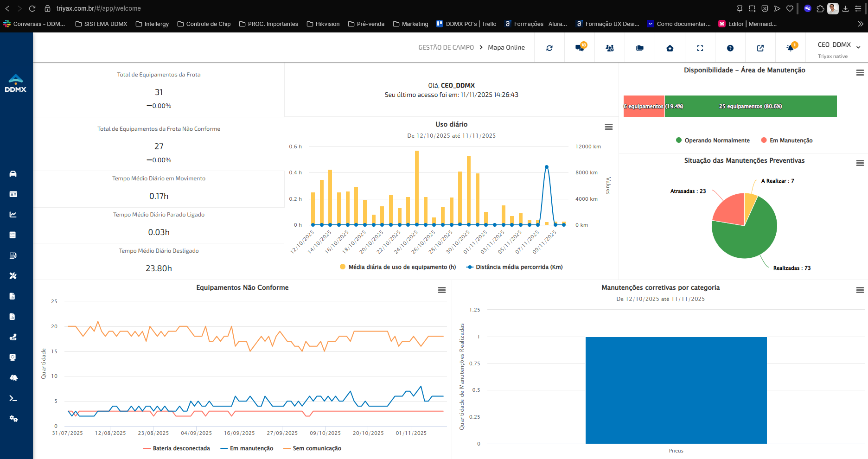
Task: Toggle 'Distância média percorrida (Km)' legend
Action: [514, 267]
